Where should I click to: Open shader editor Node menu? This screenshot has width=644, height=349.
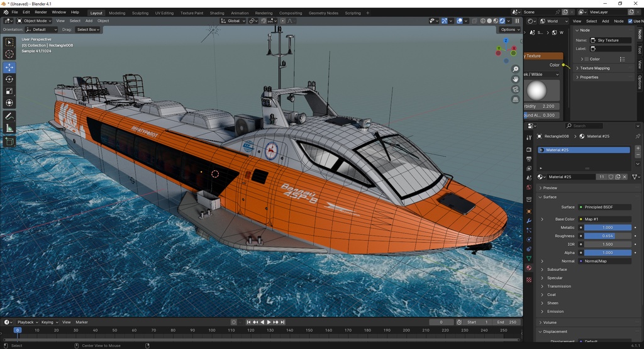[619, 21]
